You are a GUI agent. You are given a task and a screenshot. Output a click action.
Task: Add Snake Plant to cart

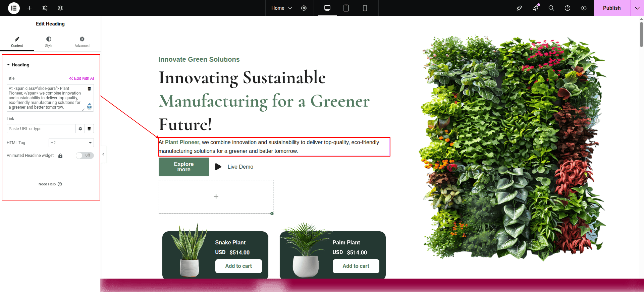(x=238, y=266)
